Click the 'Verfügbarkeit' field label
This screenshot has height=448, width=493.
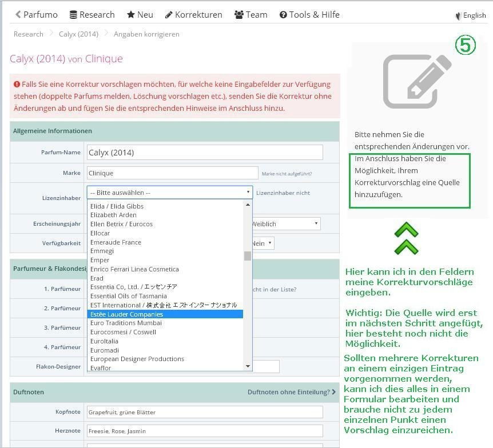(x=61, y=243)
